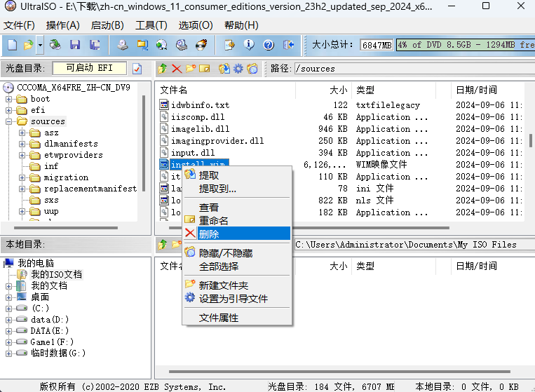The width and height of the screenshot is (535, 392).
Task: Click the 4% of DVD capacity bar
Action: [466, 45]
